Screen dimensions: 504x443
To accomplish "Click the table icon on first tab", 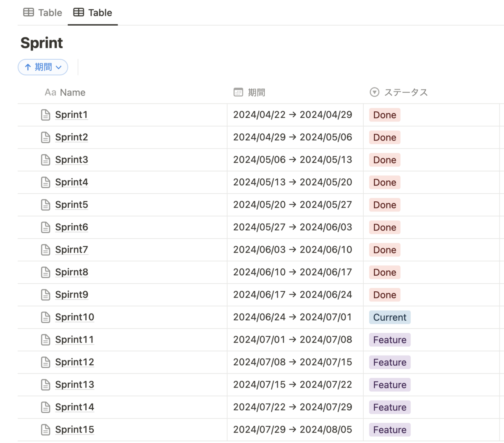I will [29, 13].
